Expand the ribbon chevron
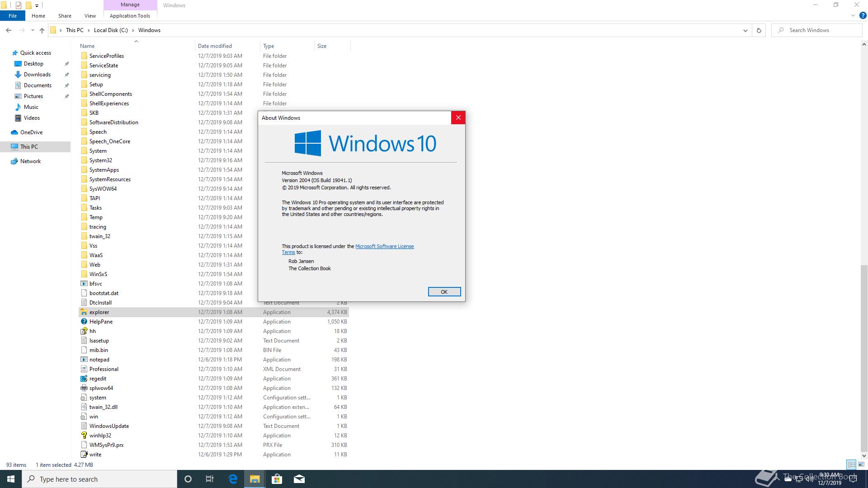Screen dimensions: 868x488 (x=853, y=15)
